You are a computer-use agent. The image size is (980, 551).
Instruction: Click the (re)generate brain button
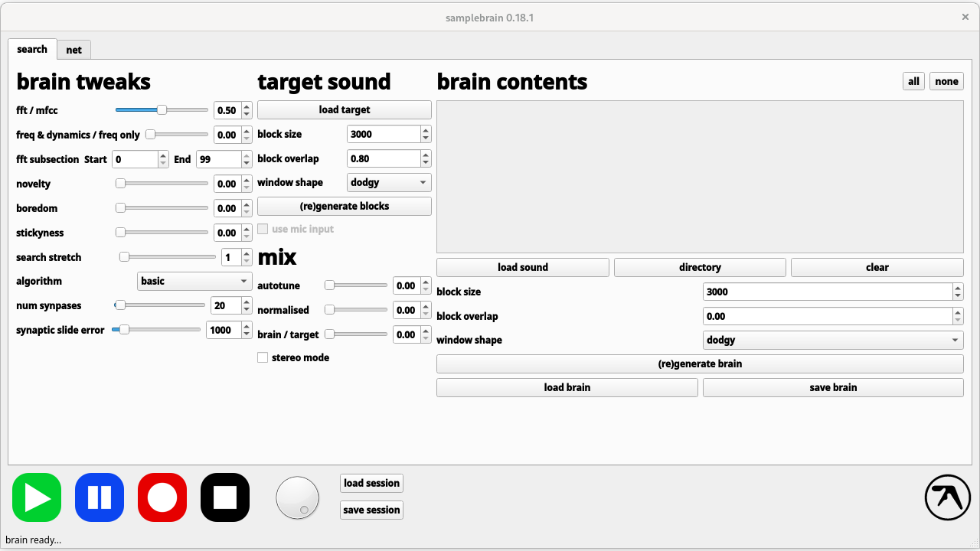click(700, 364)
